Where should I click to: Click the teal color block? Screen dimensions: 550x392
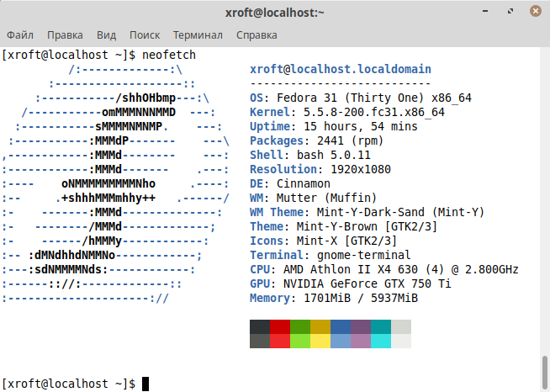click(381, 326)
